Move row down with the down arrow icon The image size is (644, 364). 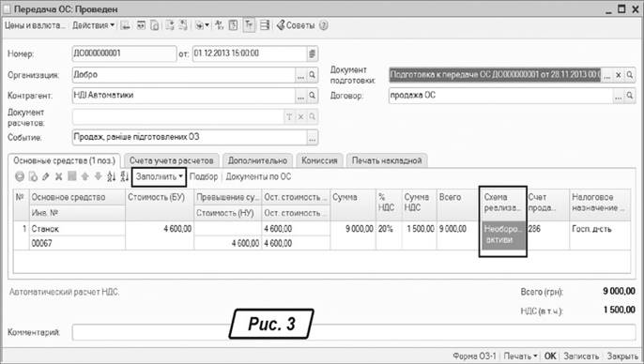[x=99, y=177]
